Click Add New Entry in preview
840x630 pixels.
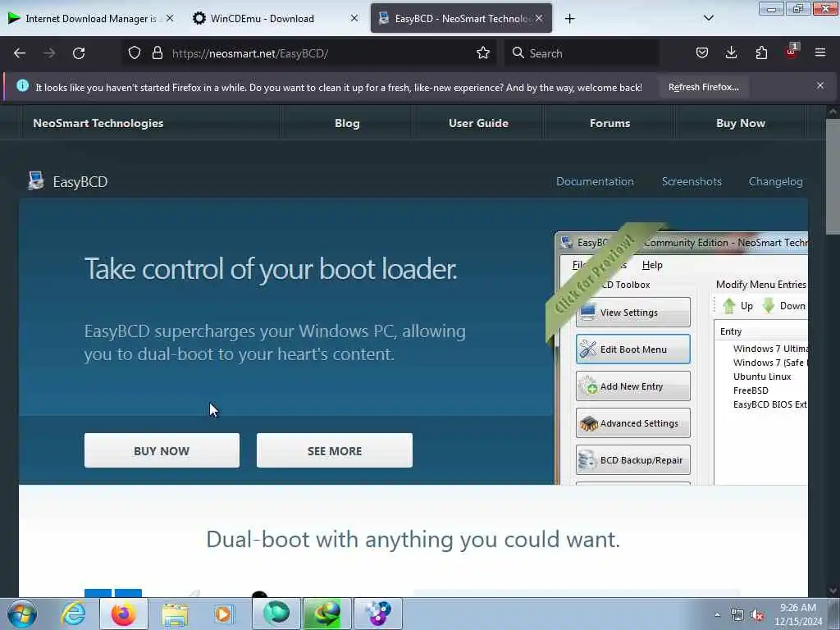(632, 386)
